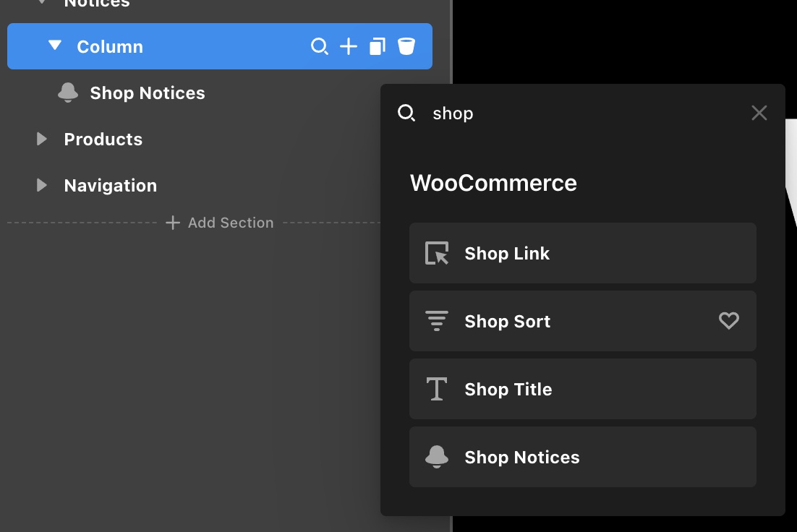797x532 pixels.
Task: Click magnifier icon in element search popup
Action: (406, 113)
